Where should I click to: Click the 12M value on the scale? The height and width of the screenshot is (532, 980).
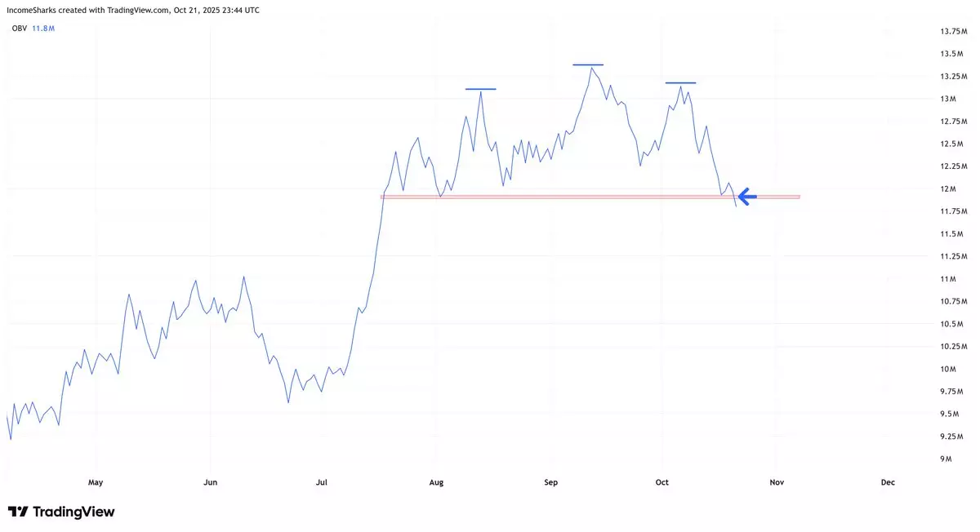click(x=926, y=189)
